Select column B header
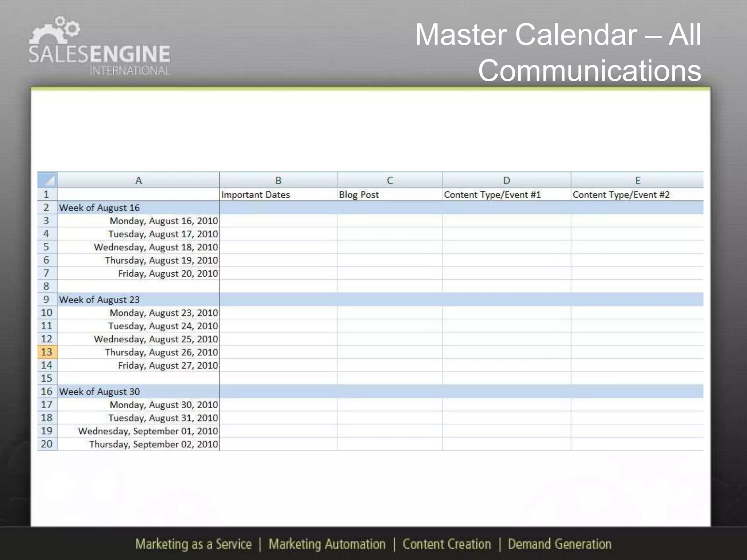The width and height of the screenshot is (747, 560). (278, 180)
